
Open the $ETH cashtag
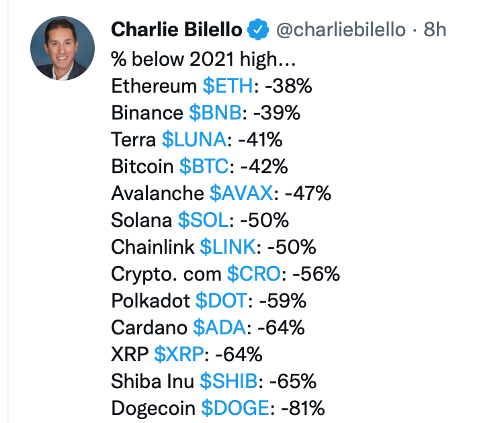[x=228, y=86]
